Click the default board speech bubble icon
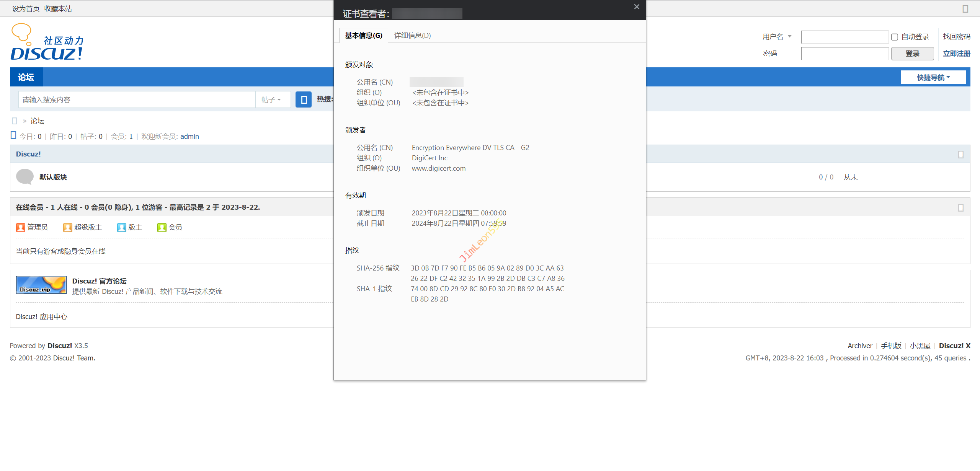The image size is (980, 471). pos(25,177)
